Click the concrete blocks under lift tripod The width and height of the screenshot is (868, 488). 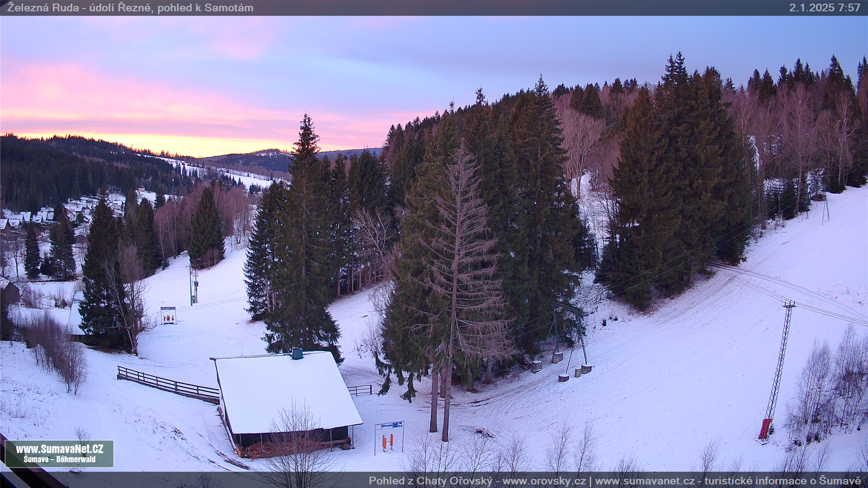point(557,357)
